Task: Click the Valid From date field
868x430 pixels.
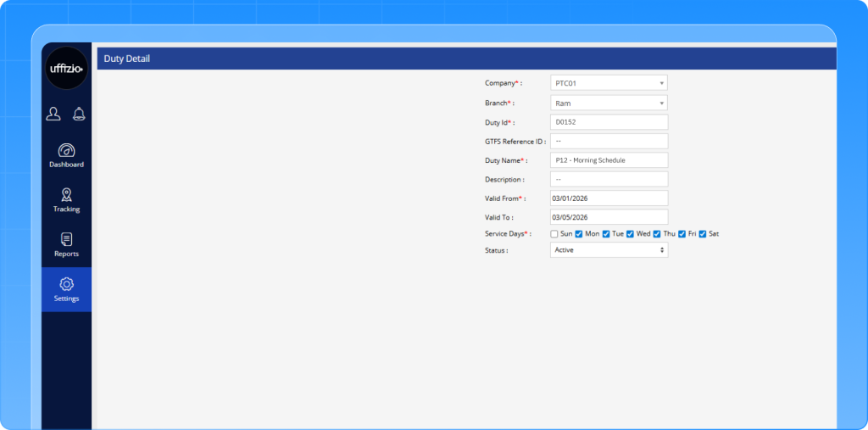Action: coord(609,198)
